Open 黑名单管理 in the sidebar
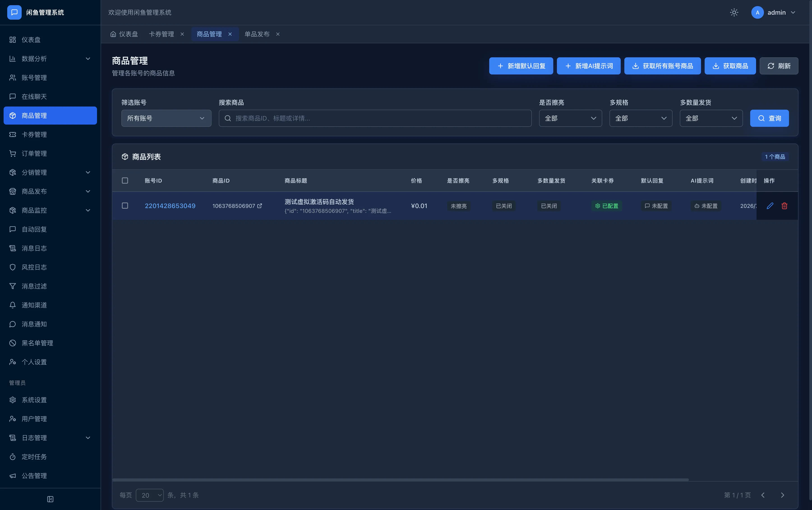The image size is (812, 510). (50, 343)
